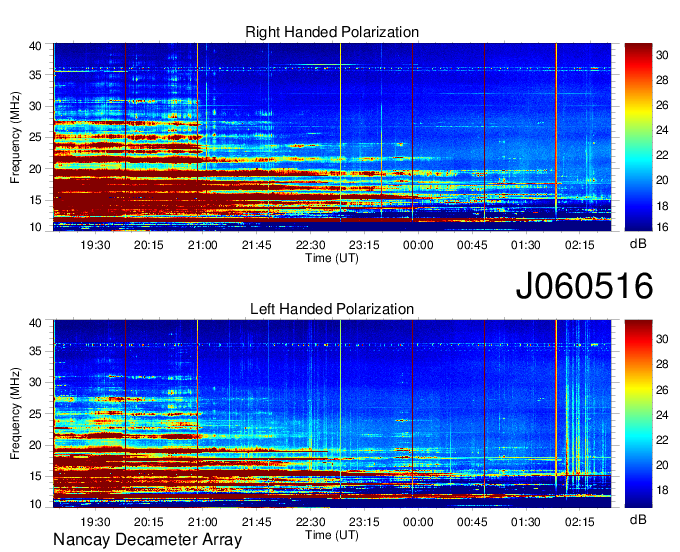Click the "28" value on the upper dB color scale
Viewport: 680px width, 552px height.
[x=662, y=80]
